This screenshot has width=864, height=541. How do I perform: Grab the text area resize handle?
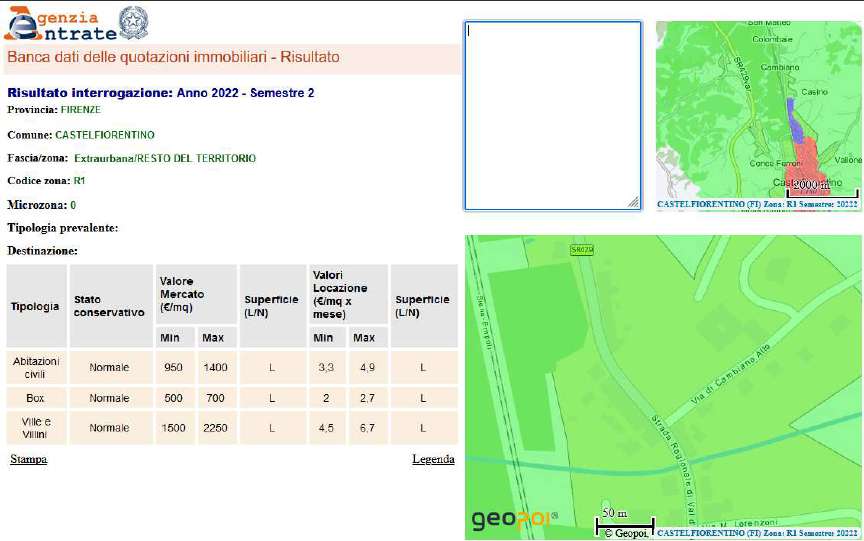click(633, 203)
